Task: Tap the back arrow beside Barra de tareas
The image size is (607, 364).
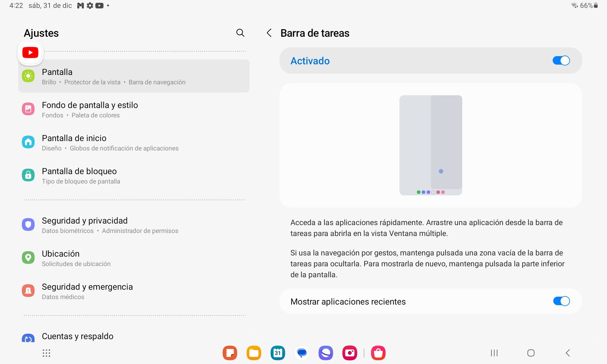Action: [x=269, y=33]
